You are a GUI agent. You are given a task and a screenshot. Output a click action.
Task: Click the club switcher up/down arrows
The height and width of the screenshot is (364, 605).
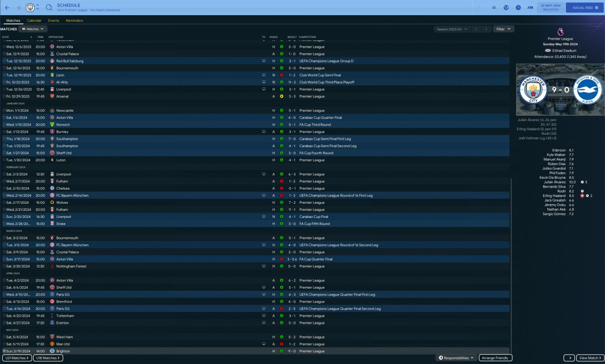tap(38, 8)
